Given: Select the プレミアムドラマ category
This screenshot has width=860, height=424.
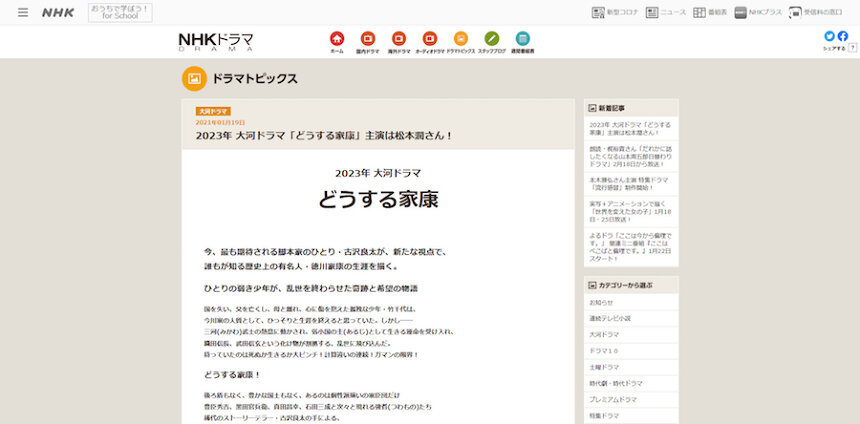Looking at the screenshot, I should [x=631, y=399].
